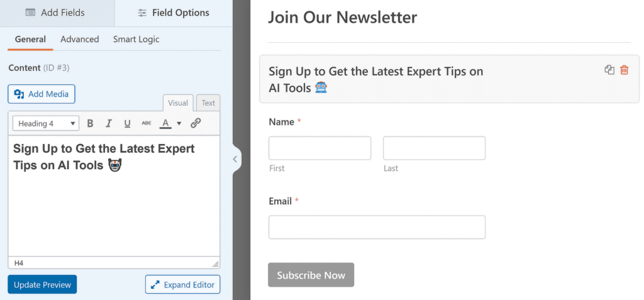The image size is (644, 300).
Task: Click the Add Media button
Action: pyautogui.click(x=42, y=94)
